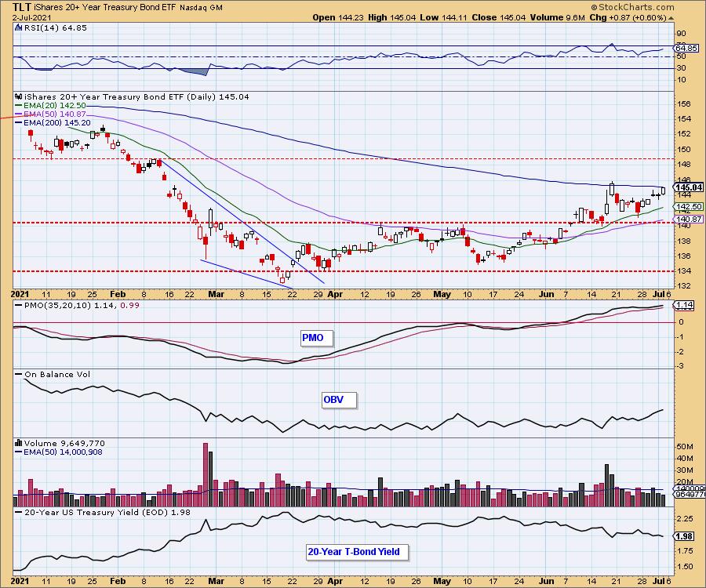The width and height of the screenshot is (706, 588).
Task: Select the EMA(200) 145.20 legend entry
Action: point(53,123)
